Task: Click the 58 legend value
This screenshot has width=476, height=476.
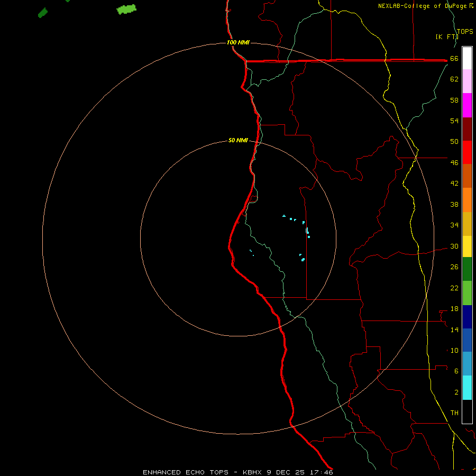Action: coord(454,100)
